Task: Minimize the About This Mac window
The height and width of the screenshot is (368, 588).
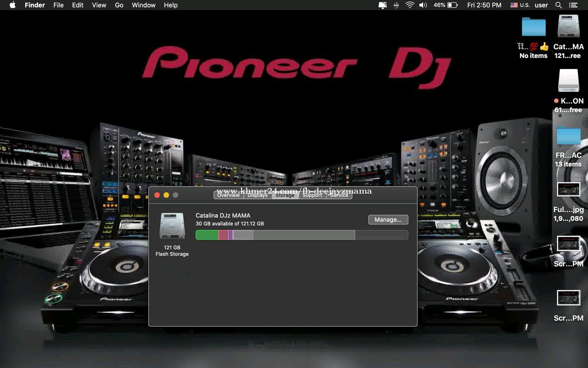Action: tap(166, 195)
